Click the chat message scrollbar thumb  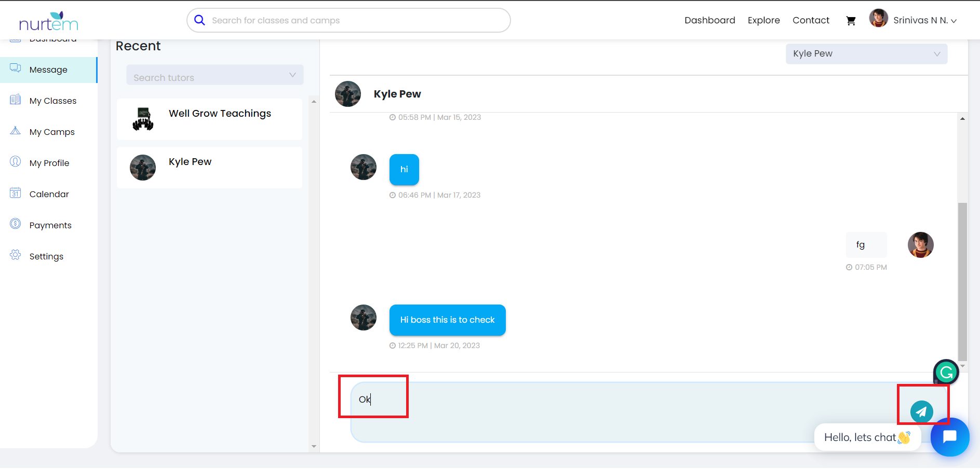click(x=962, y=280)
